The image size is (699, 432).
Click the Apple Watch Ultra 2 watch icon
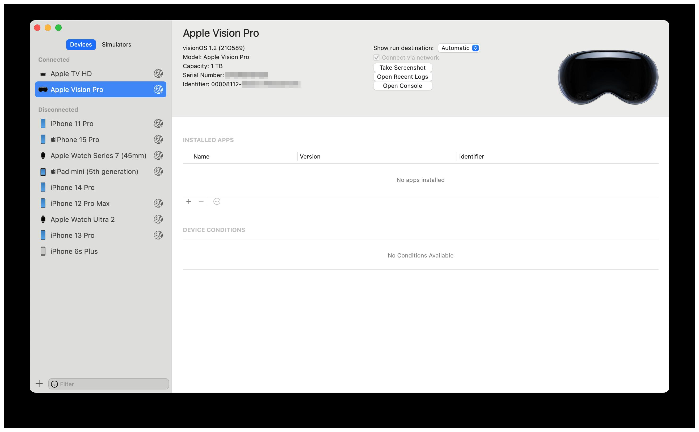coord(43,219)
